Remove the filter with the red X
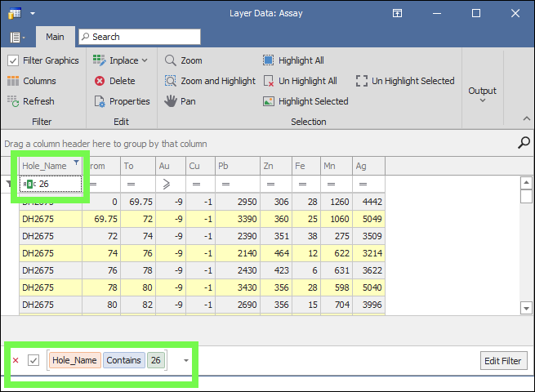Screen dimensions: 535x392 pos(16,360)
